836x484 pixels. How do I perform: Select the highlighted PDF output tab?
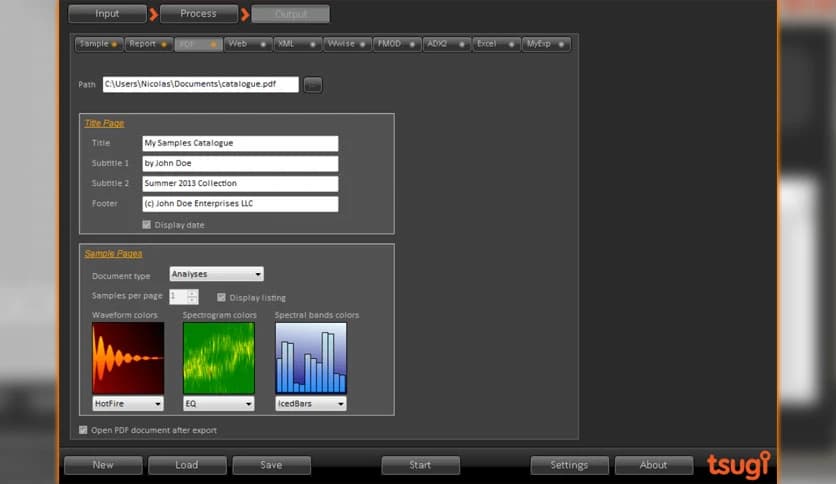[x=198, y=44]
